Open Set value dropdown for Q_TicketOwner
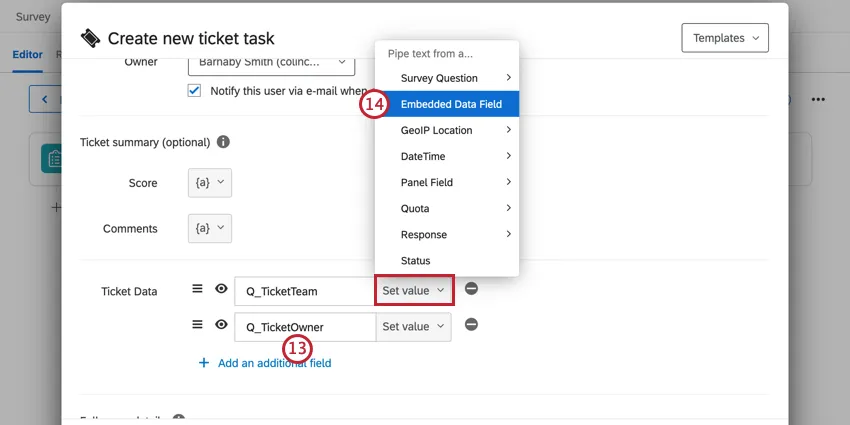The width and height of the screenshot is (850, 425). pos(413,326)
